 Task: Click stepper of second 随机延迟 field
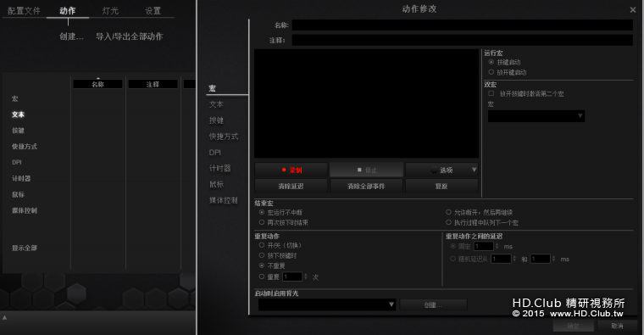(x=553, y=259)
